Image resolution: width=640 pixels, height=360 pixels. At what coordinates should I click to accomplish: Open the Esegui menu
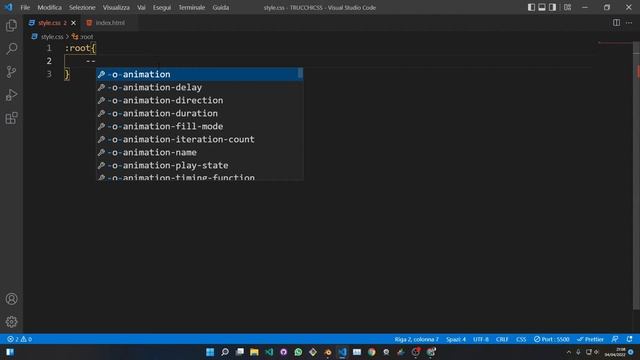coord(162,7)
